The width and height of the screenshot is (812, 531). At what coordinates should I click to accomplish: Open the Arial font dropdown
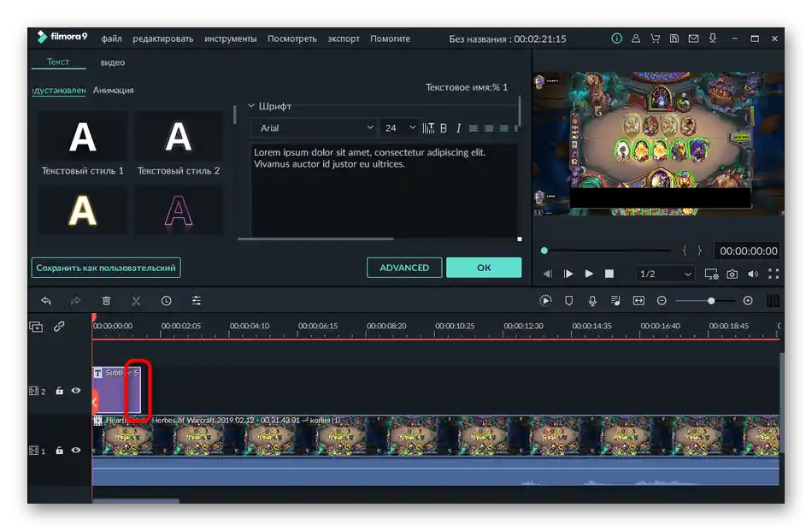315,128
